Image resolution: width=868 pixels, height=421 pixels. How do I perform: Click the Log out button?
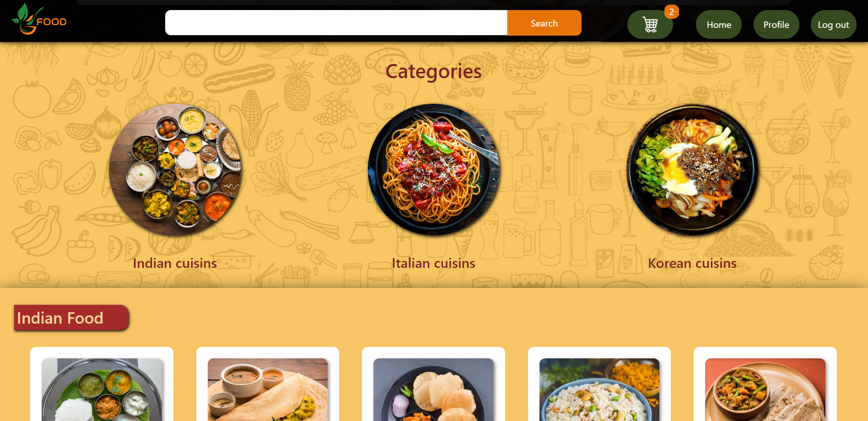tap(833, 25)
